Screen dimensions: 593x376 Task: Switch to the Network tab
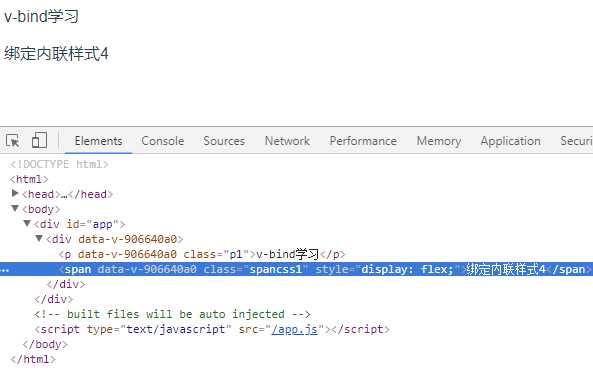coord(287,141)
